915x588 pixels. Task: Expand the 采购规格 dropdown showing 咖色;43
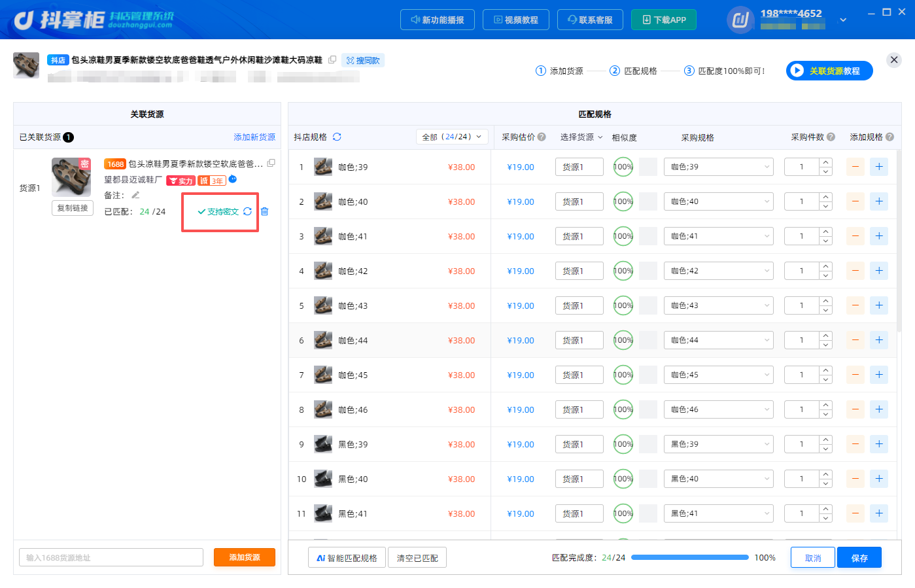point(719,305)
